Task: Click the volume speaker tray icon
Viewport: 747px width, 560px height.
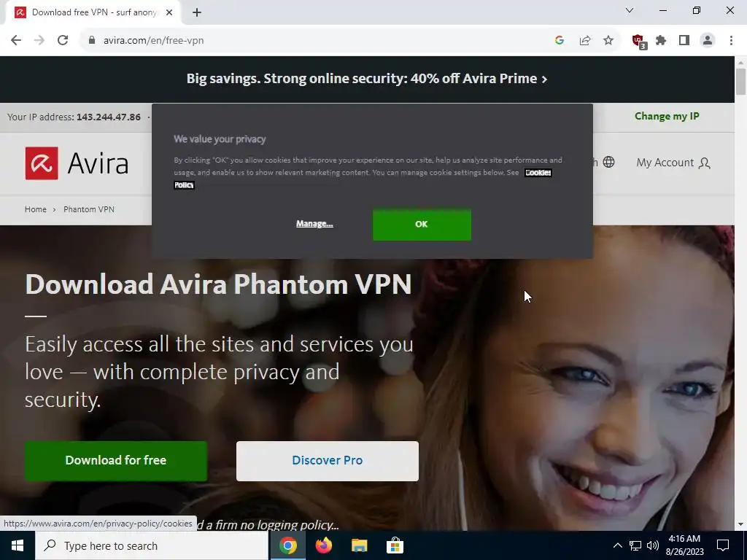Action: point(653,545)
